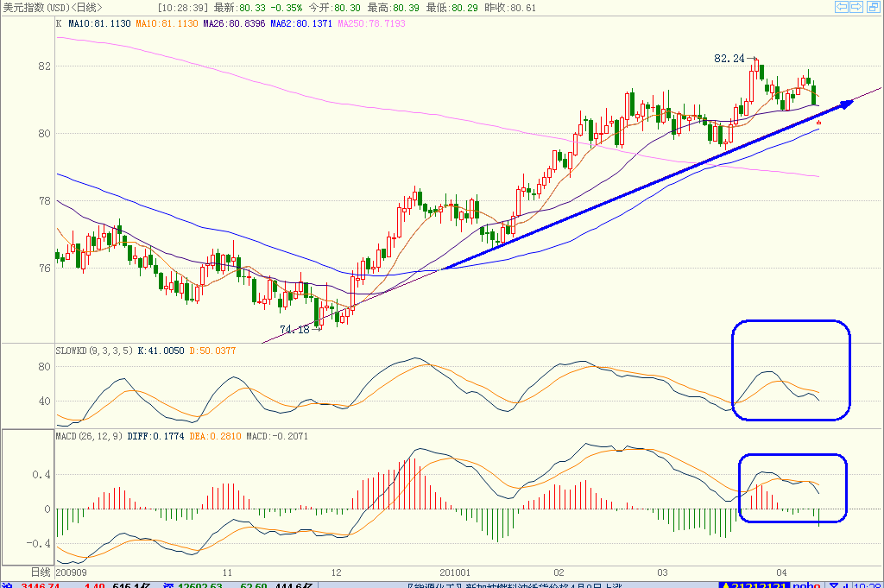Click the 今开:80.30 open value

coord(334,8)
